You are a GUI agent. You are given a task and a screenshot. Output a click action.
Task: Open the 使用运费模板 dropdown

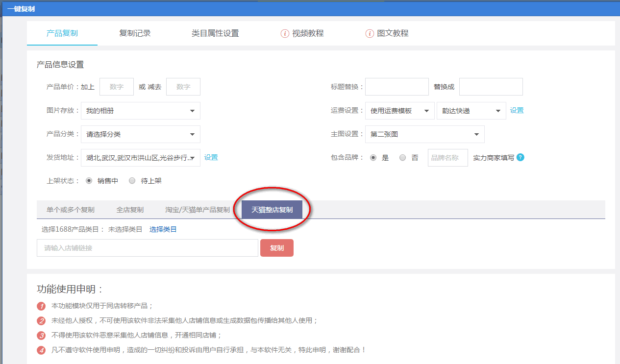(x=400, y=111)
